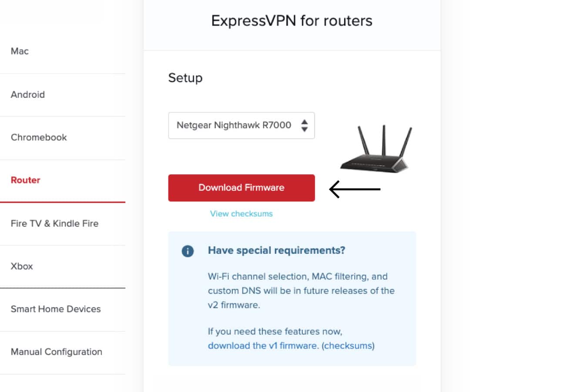Click download the v1 firmware link

click(263, 346)
